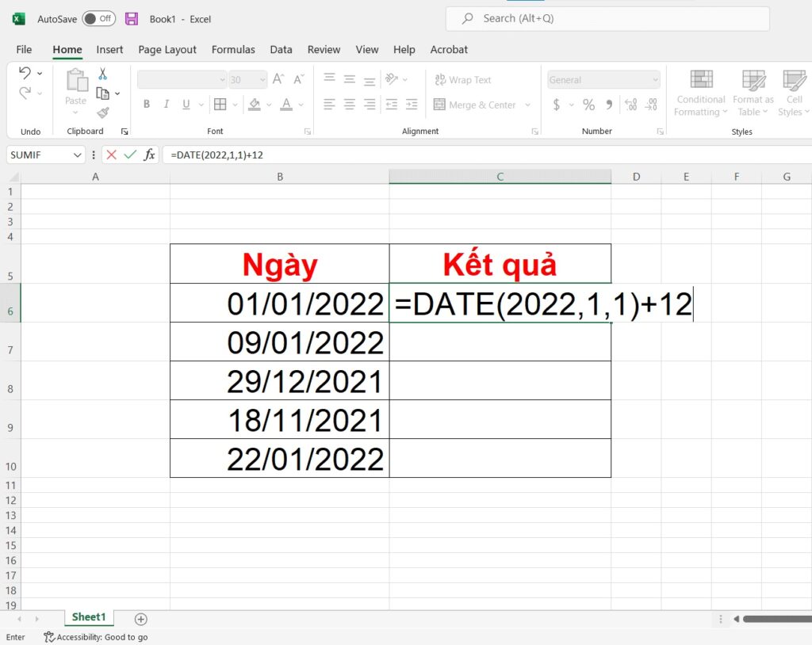Viewport: 812px width, 645px height.
Task: Click the Increase Decimal icon
Action: tap(630, 104)
